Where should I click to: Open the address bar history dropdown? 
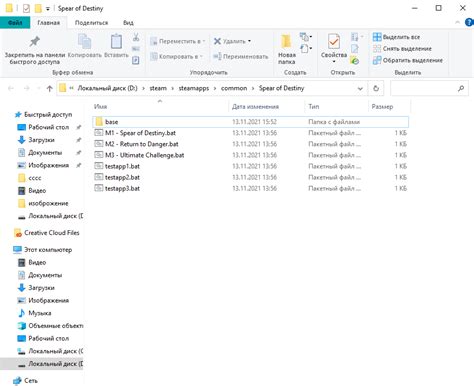(360, 89)
